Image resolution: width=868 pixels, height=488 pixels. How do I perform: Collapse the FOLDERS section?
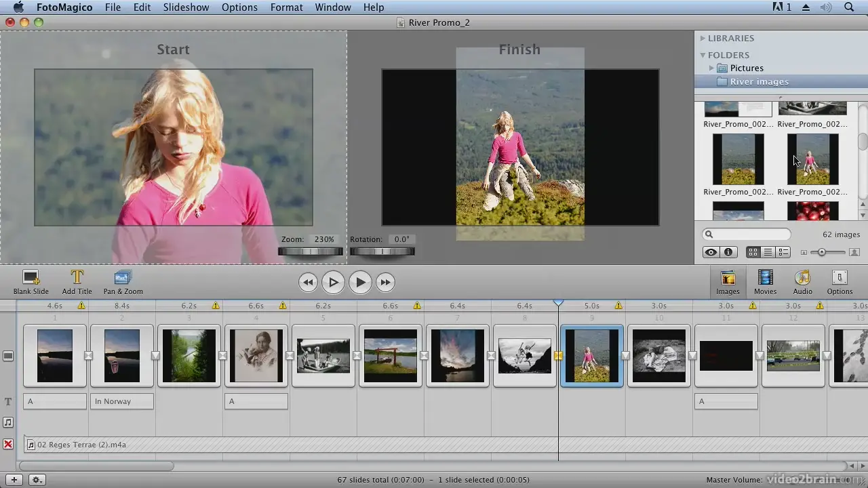pyautogui.click(x=703, y=55)
